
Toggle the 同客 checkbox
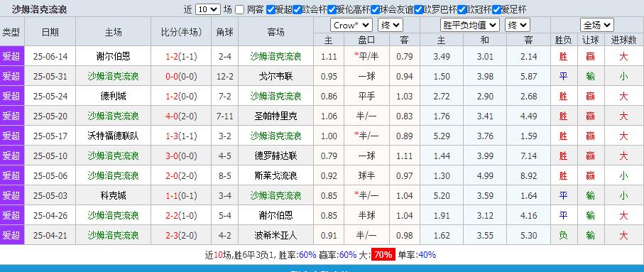tap(240, 9)
